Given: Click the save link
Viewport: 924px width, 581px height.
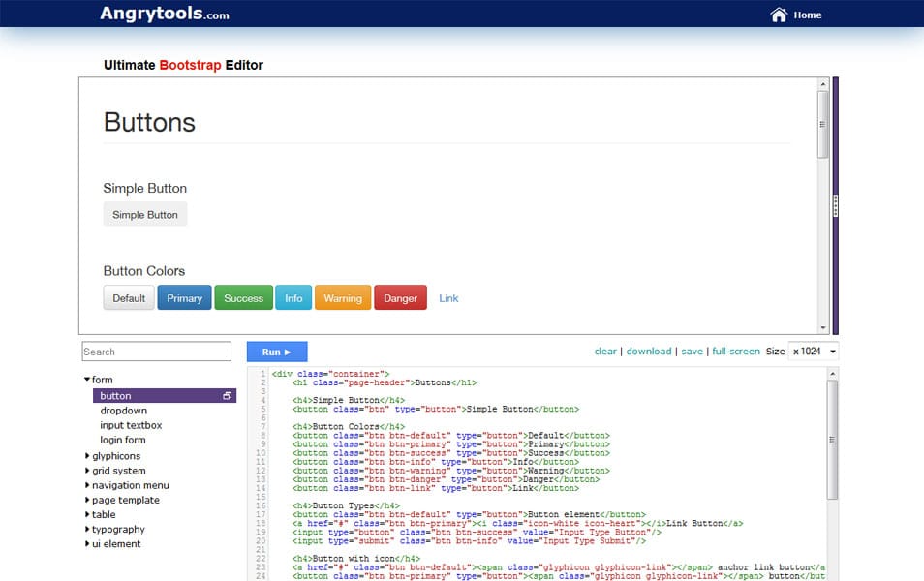Looking at the screenshot, I should (x=692, y=352).
